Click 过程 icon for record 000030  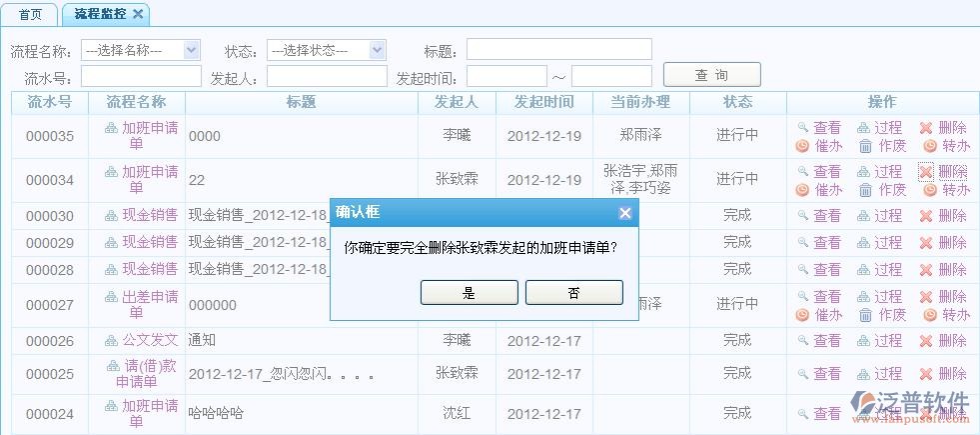(x=863, y=216)
